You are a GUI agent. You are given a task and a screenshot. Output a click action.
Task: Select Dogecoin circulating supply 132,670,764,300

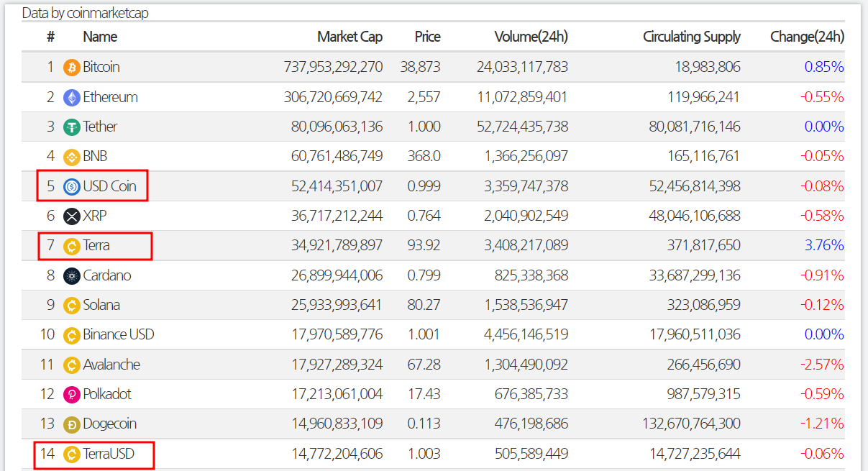tap(691, 424)
